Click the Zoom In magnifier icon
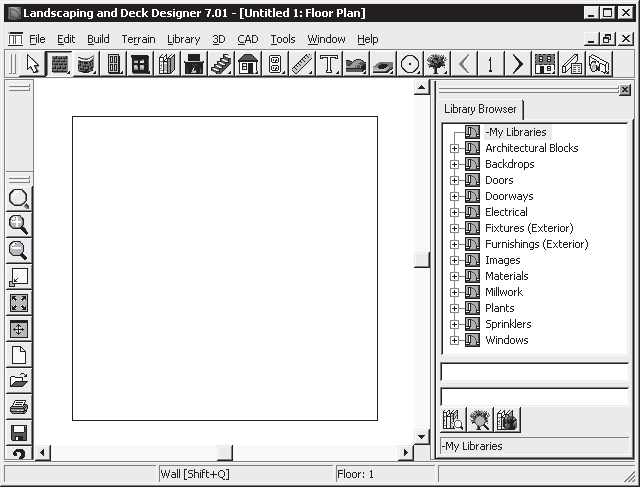Viewport: 640px width, 487px height. [19, 225]
